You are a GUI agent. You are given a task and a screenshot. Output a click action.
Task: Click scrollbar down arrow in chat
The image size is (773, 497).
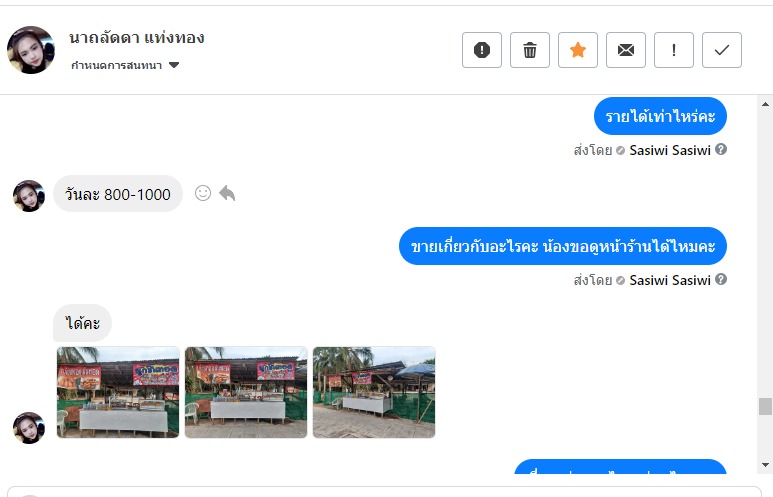[765, 464]
